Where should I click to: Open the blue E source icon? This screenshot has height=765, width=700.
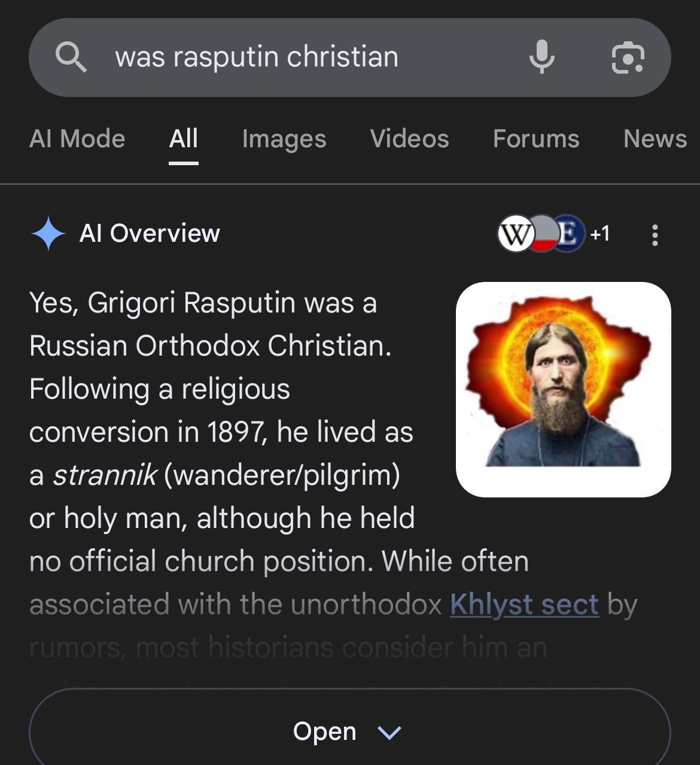pyautogui.click(x=570, y=233)
